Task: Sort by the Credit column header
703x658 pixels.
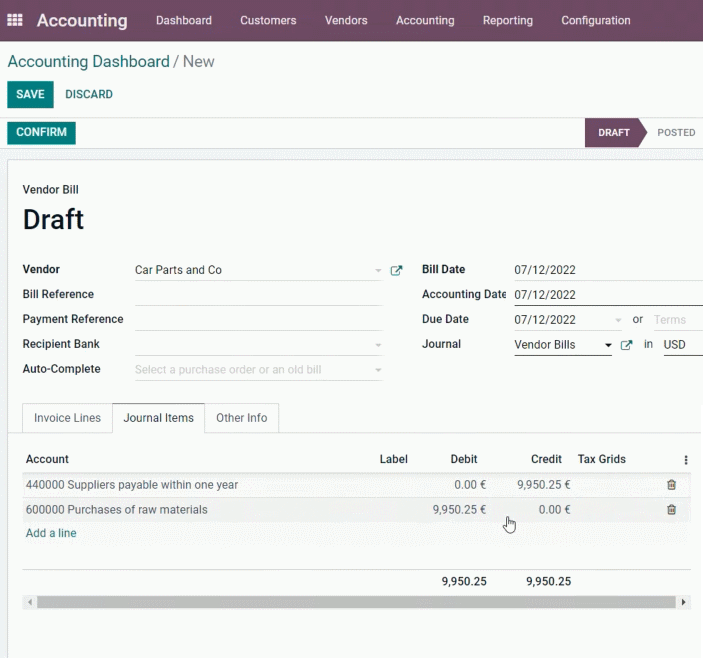Action: [546, 459]
